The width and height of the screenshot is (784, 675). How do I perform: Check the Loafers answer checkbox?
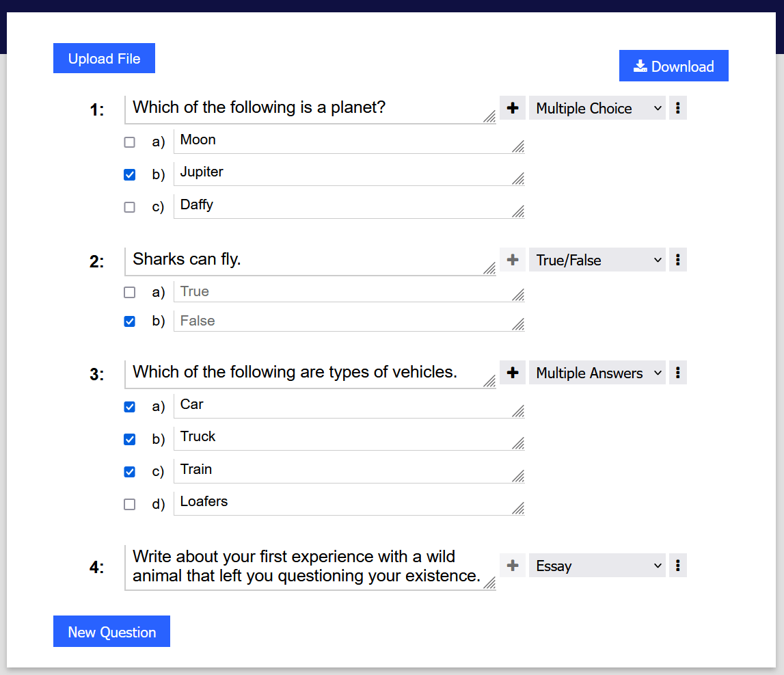click(129, 505)
